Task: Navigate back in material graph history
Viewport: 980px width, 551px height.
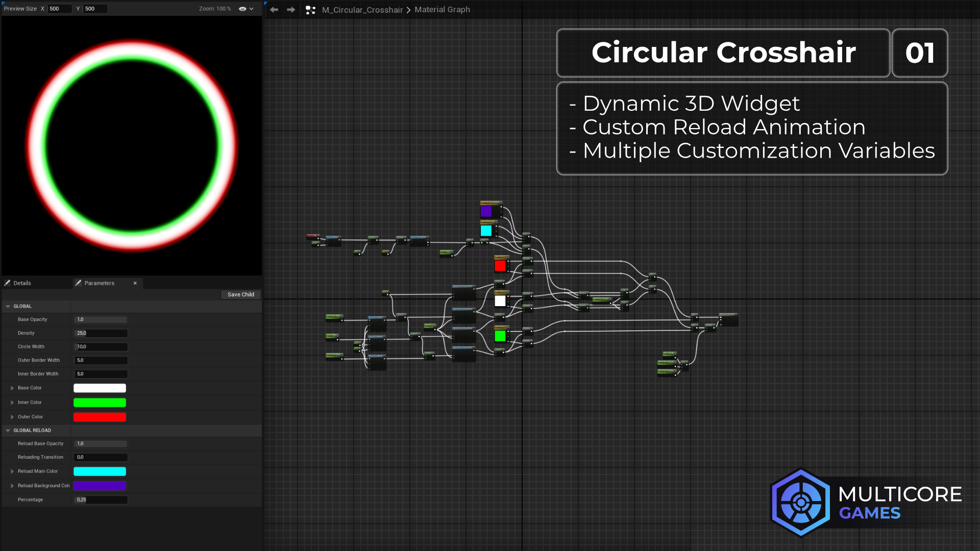Action: point(274,10)
